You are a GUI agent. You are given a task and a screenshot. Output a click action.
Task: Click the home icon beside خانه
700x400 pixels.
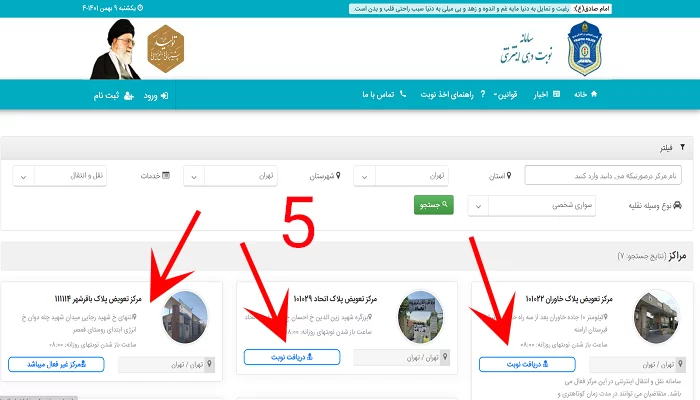tap(594, 94)
